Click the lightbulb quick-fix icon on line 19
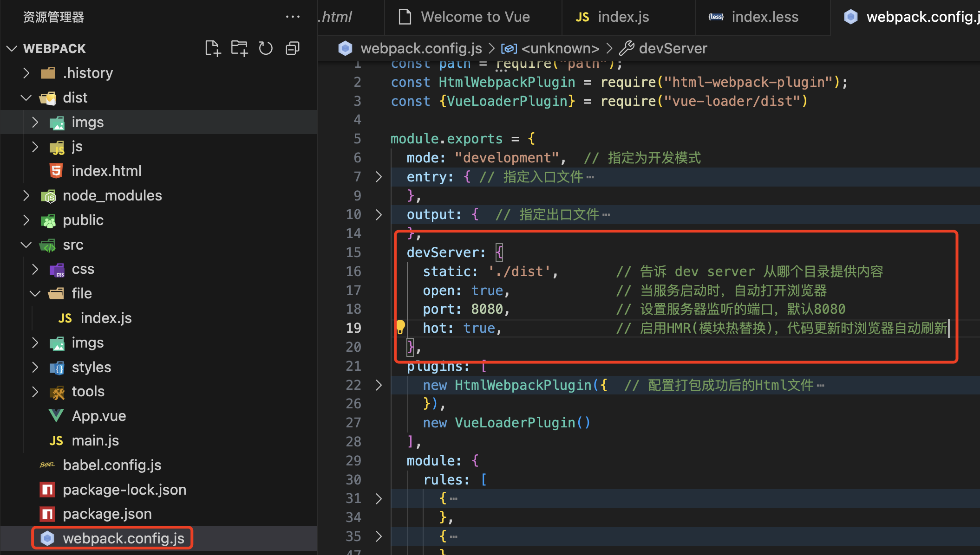This screenshot has height=555, width=980. tap(400, 327)
